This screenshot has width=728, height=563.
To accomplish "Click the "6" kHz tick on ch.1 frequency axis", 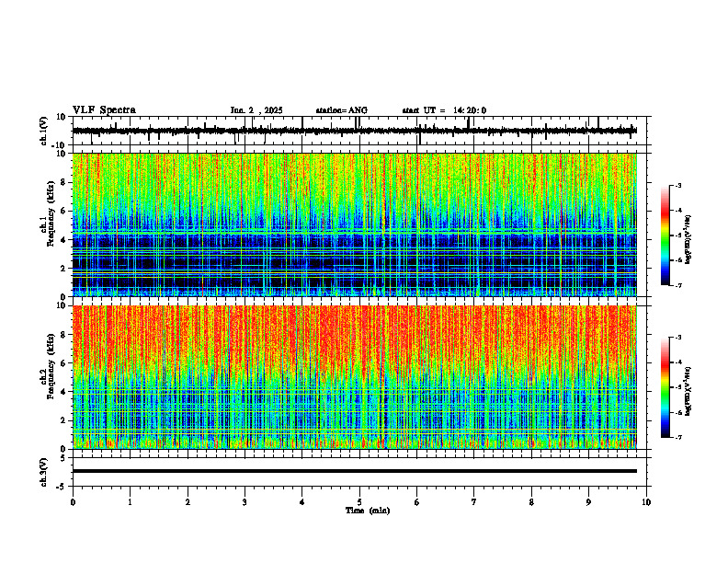I will point(64,211).
